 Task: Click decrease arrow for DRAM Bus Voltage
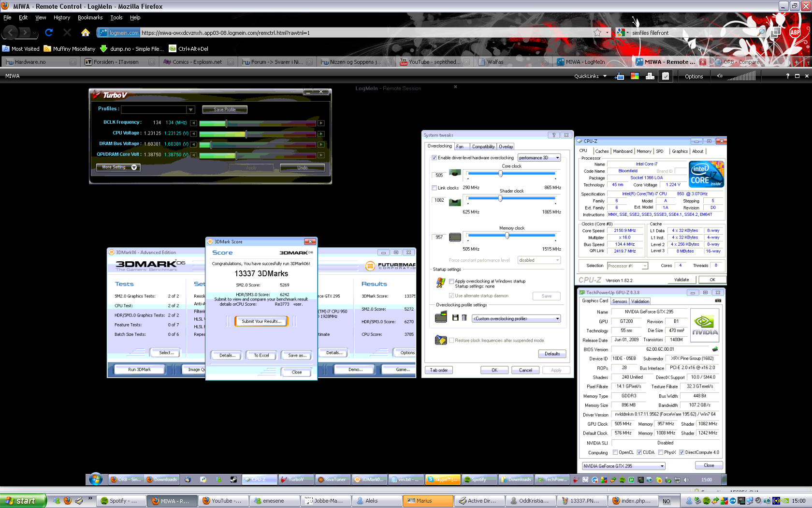193,144
